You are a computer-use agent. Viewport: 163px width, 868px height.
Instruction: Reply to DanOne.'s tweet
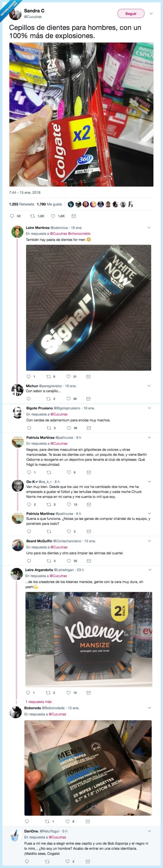point(27,861)
